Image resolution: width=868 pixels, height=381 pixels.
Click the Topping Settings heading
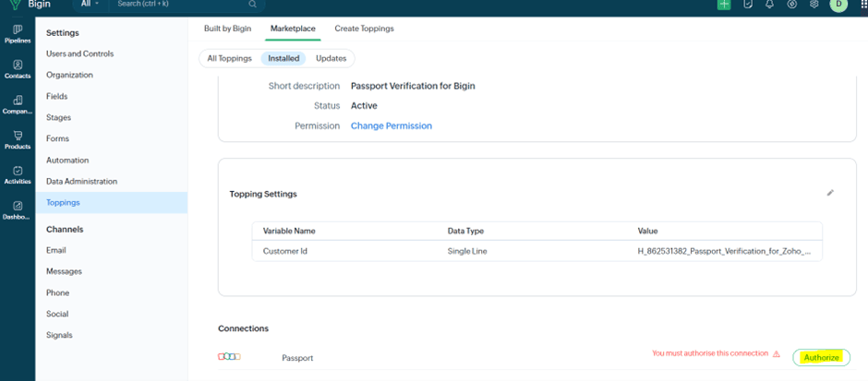(x=263, y=194)
